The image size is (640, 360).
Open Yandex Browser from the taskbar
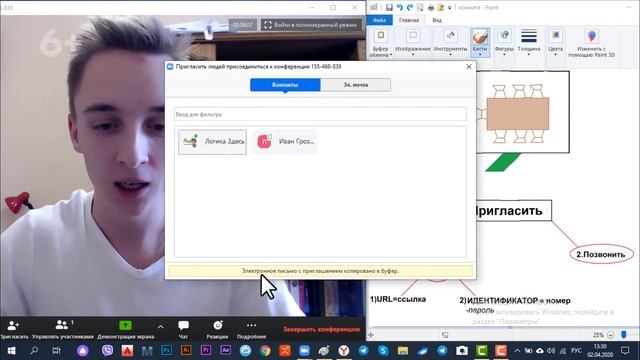point(344,351)
